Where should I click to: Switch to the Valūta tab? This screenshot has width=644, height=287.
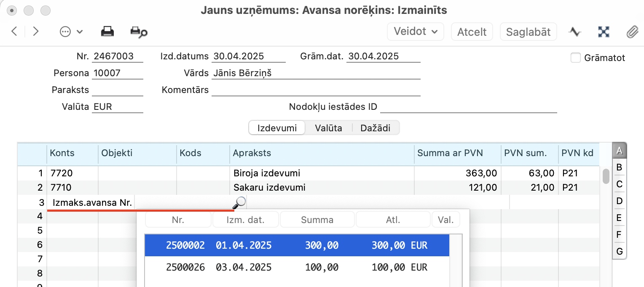coord(328,128)
